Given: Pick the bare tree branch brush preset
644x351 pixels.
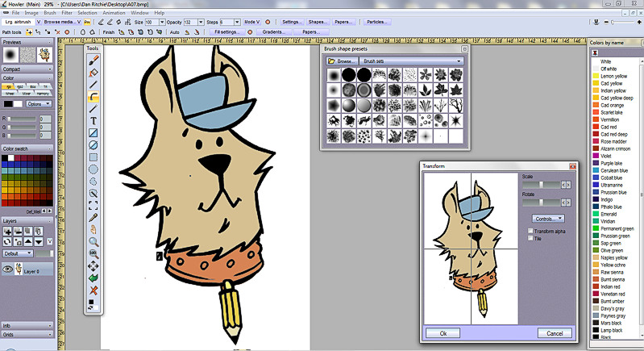Looking at the screenshot, I should coord(455,105).
